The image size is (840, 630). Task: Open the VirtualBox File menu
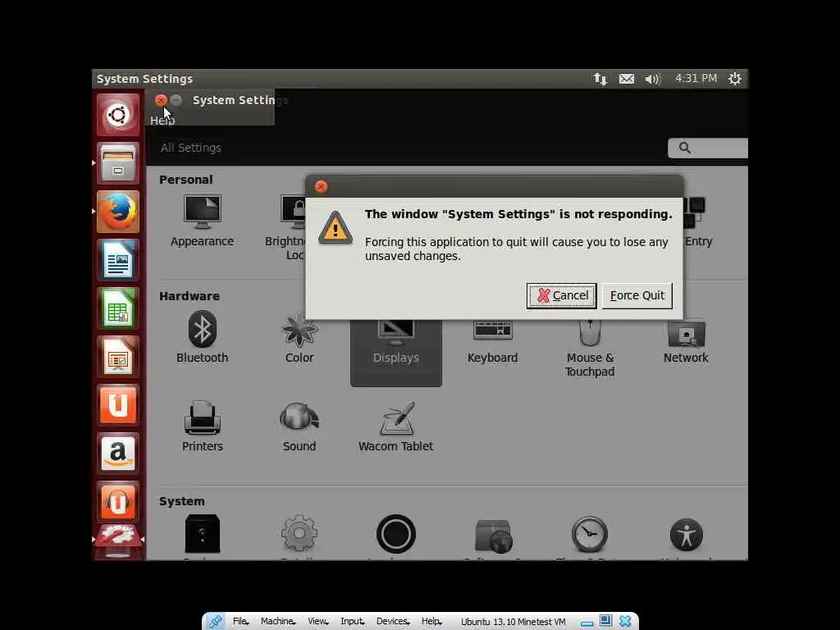tap(240, 622)
